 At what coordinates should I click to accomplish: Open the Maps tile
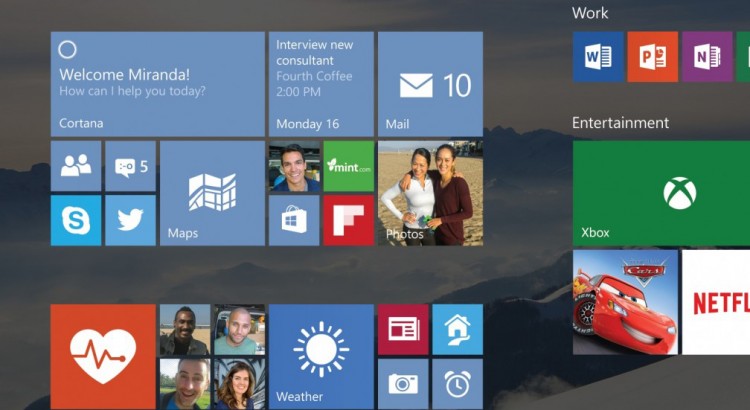click(x=212, y=193)
